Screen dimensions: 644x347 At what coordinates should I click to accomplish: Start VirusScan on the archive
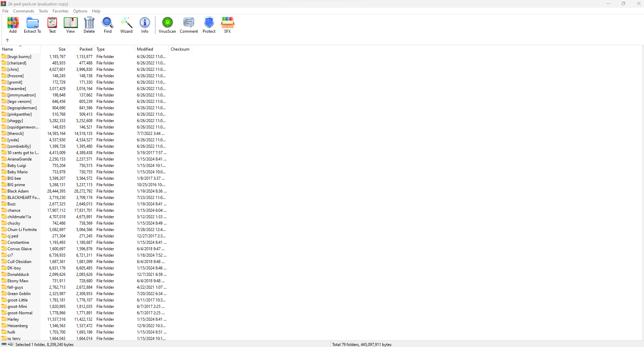167,25
